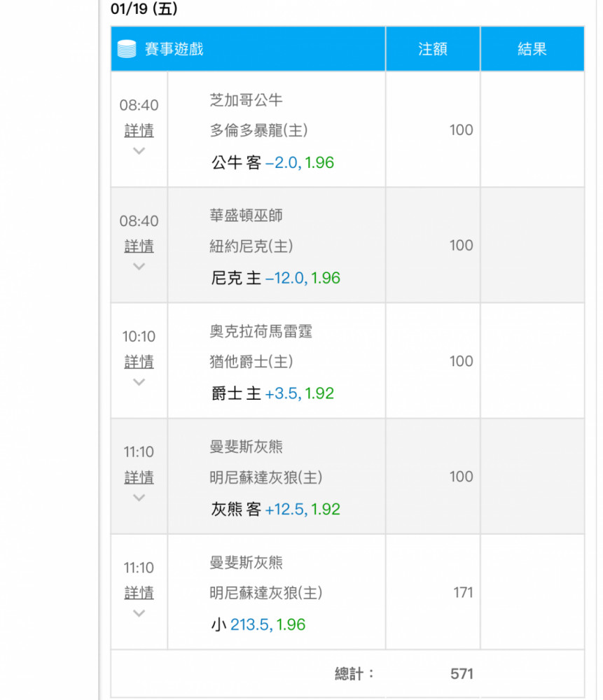Select the 爵士 主 +3.5, 1.92 bet line
Image resolution: width=603 pixels, height=700 pixels.
(272, 393)
